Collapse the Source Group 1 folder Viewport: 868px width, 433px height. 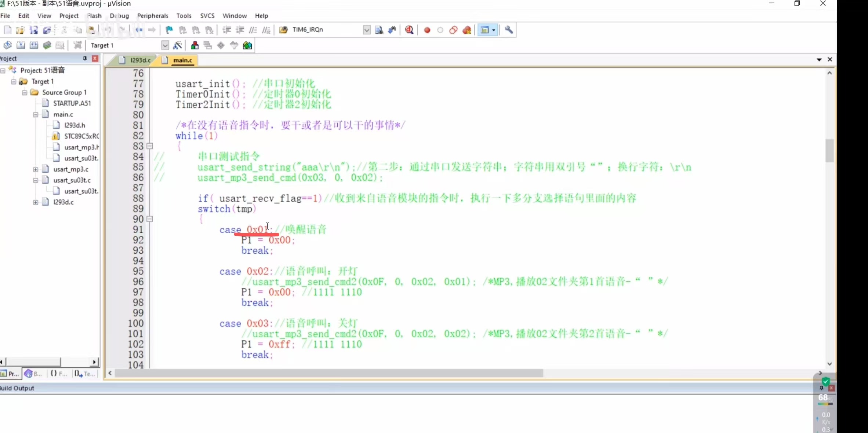point(24,92)
